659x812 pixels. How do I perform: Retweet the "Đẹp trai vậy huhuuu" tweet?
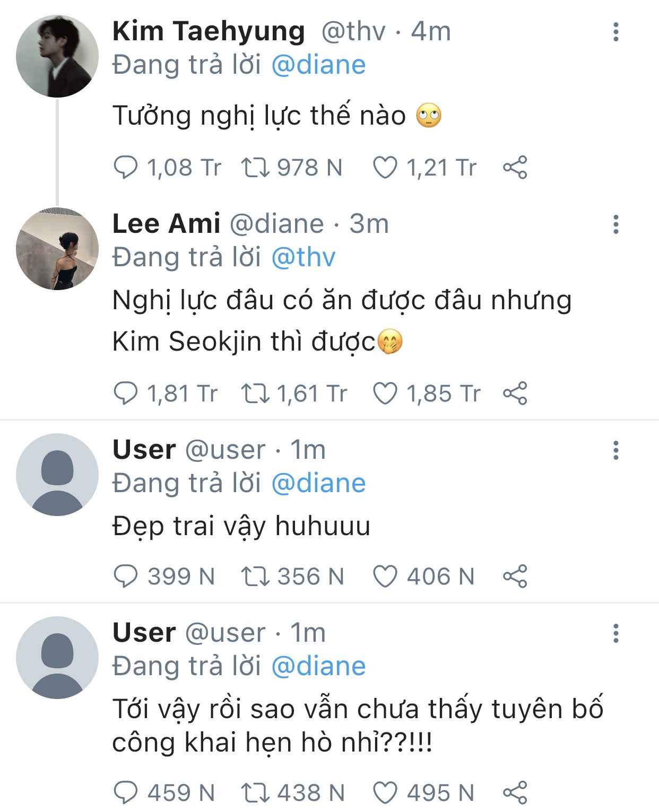(x=255, y=577)
